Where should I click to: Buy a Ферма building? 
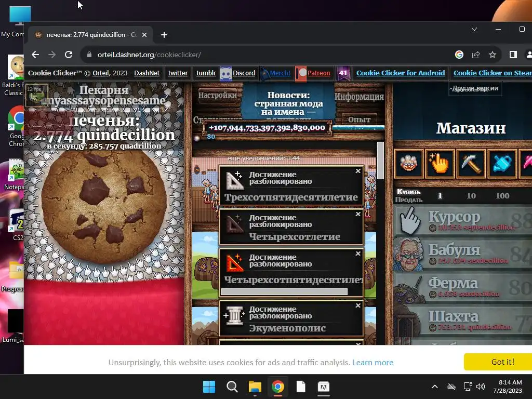pos(462,288)
